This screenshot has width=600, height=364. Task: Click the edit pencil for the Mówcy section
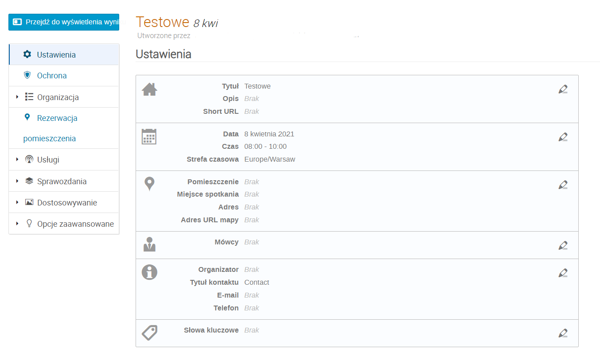[563, 246]
